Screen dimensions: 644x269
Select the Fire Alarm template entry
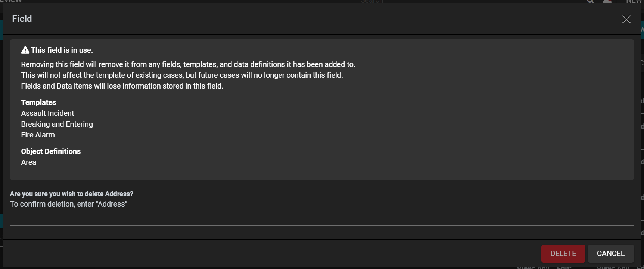[38, 135]
